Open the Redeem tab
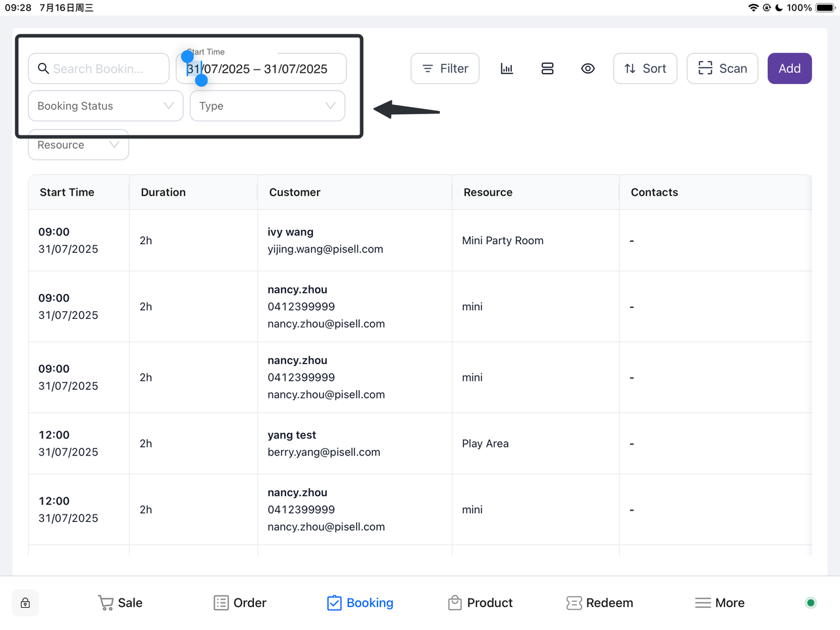 pos(600,603)
